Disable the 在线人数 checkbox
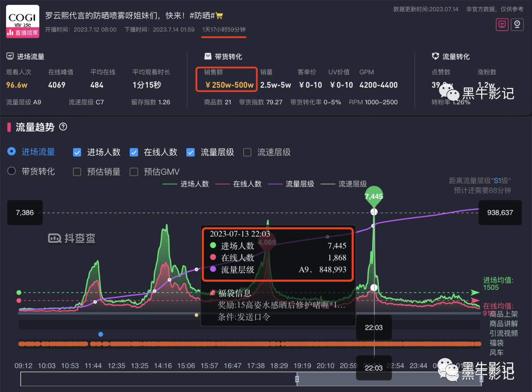 (x=134, y=152)
